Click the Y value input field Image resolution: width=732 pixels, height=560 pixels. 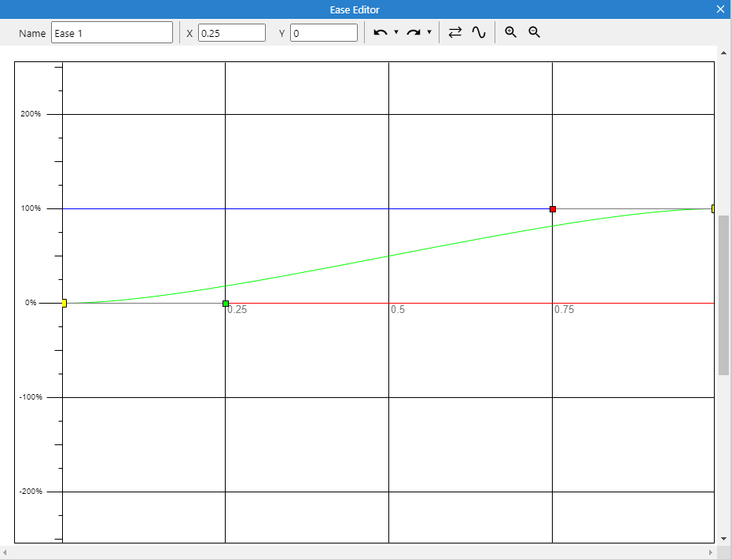(x=323, y=32)
